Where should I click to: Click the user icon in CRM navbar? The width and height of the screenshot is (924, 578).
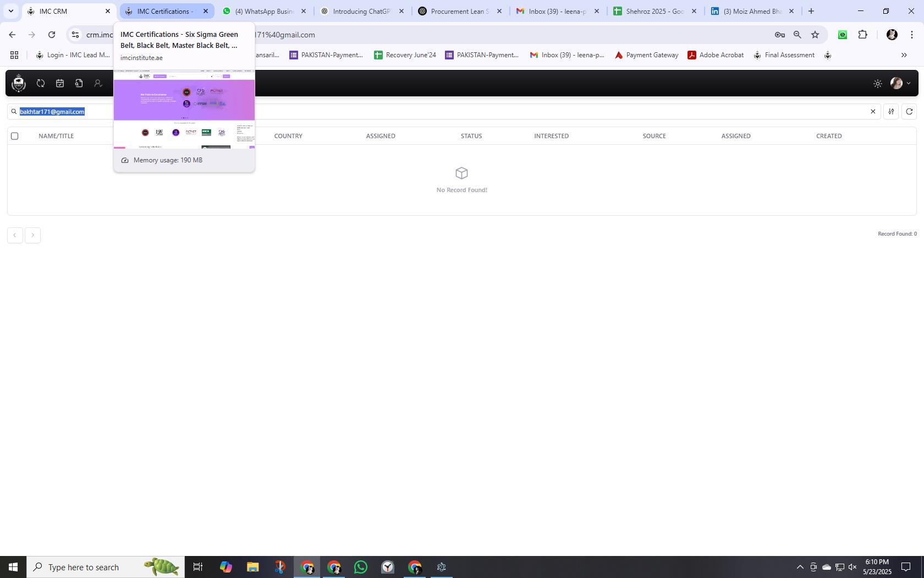tap(98, 83)
